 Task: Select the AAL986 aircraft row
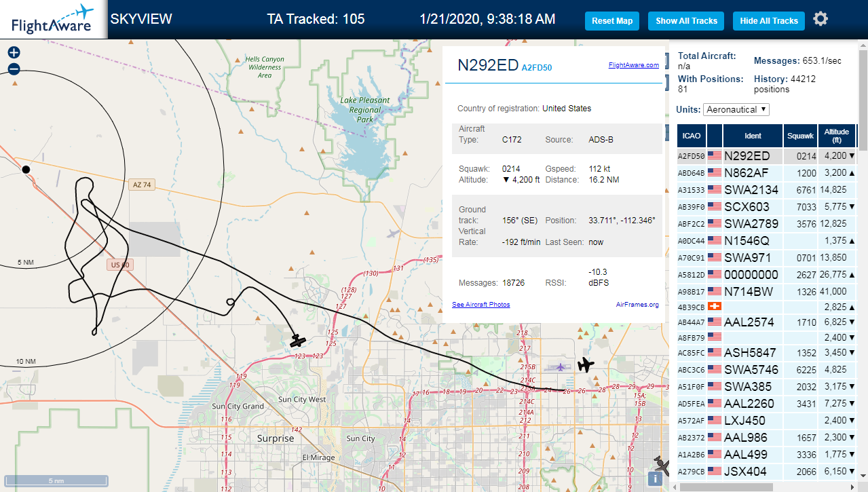(x=767, y=438)
